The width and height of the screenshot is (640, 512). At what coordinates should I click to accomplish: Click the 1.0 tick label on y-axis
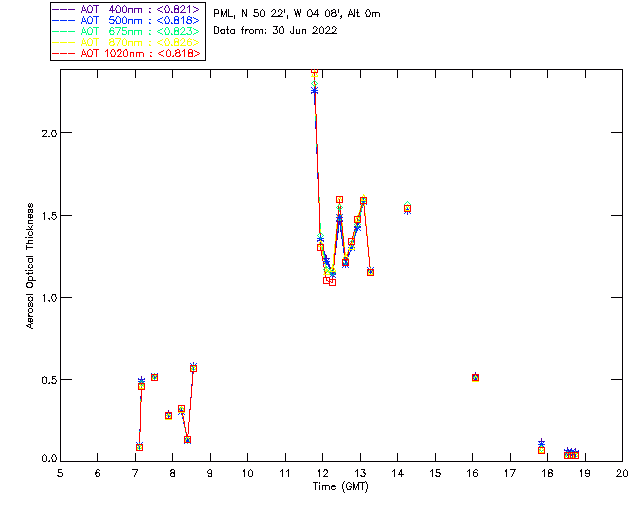[x=49, y=298]
